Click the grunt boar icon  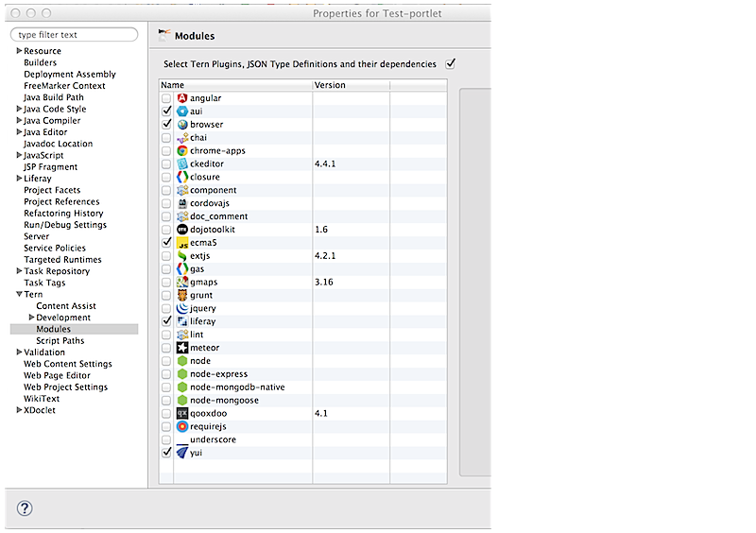coord(182,295)
